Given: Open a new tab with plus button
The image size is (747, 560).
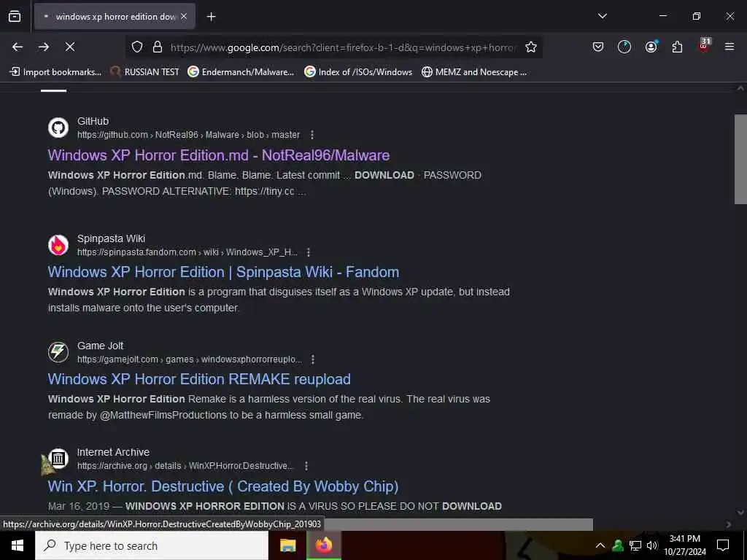Looking at the screenshot, I should point(211,17).
